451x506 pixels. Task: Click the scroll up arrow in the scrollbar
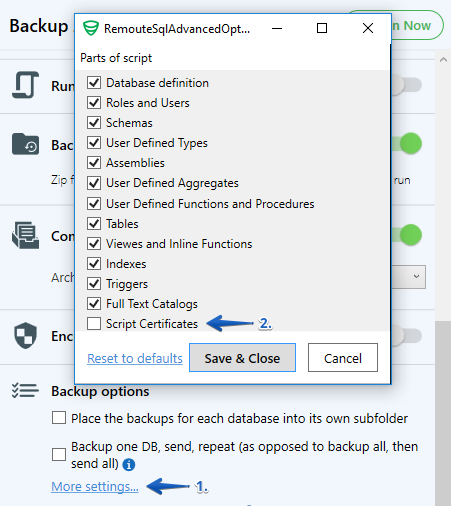click(443, 60)
